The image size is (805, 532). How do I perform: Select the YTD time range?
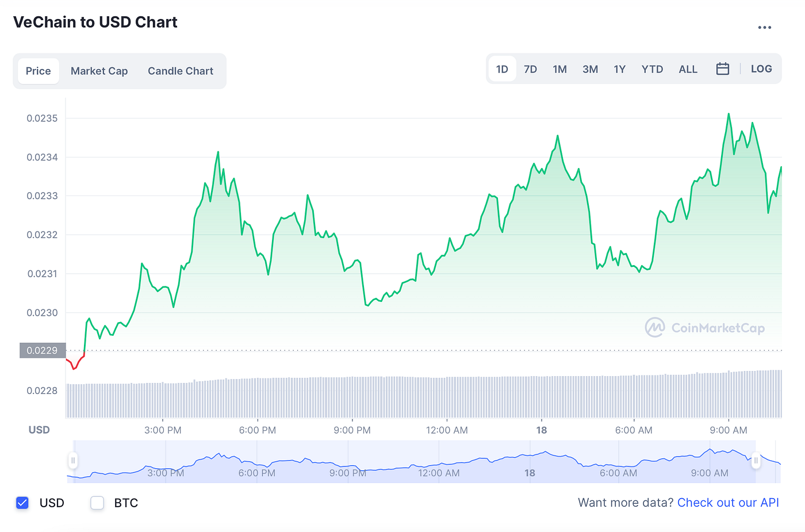(652, 69)
